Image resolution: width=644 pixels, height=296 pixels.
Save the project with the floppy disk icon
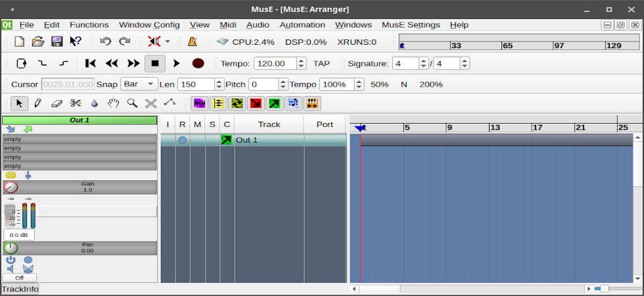pos(57,41)
